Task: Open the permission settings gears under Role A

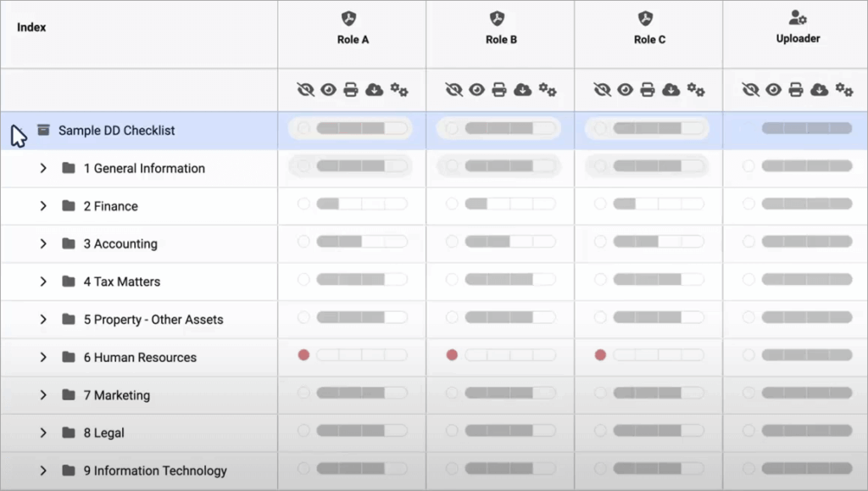Action: (x=398, y=90)
